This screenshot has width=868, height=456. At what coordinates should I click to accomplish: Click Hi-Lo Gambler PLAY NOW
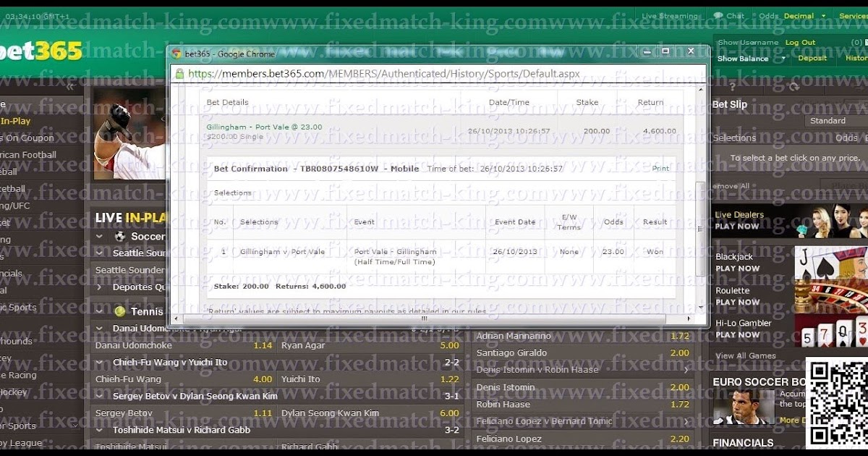(737, 334)
